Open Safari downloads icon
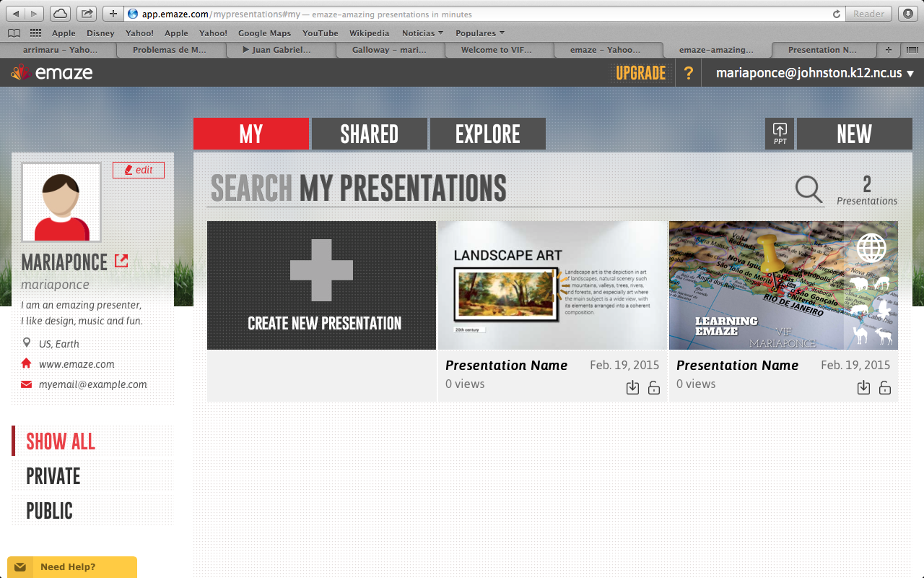This screenshot has width=924, height=578. coord(908,14)
